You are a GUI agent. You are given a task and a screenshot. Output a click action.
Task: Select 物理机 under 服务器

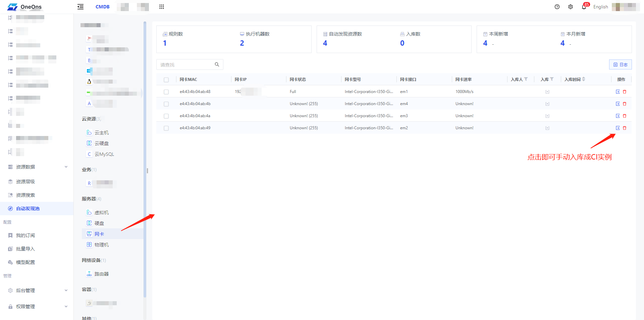[x=102, y=245]
